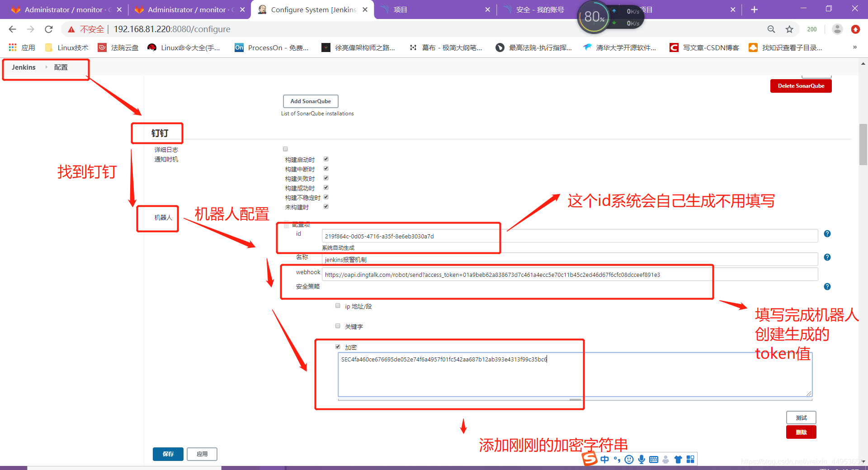Click the browser forward arrow
Image resolution: width=868 pixels, height=470 pixels.
coord(30,29)
